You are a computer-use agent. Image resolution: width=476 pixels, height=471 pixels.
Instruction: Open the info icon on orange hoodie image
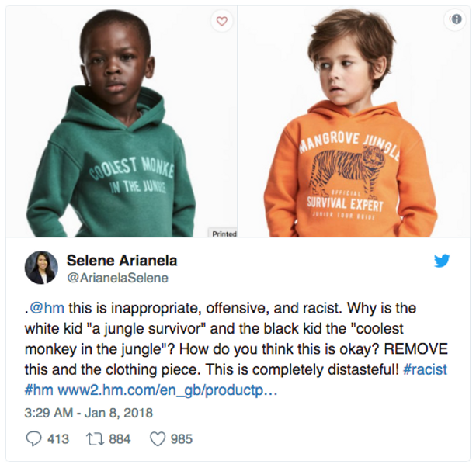457,19
